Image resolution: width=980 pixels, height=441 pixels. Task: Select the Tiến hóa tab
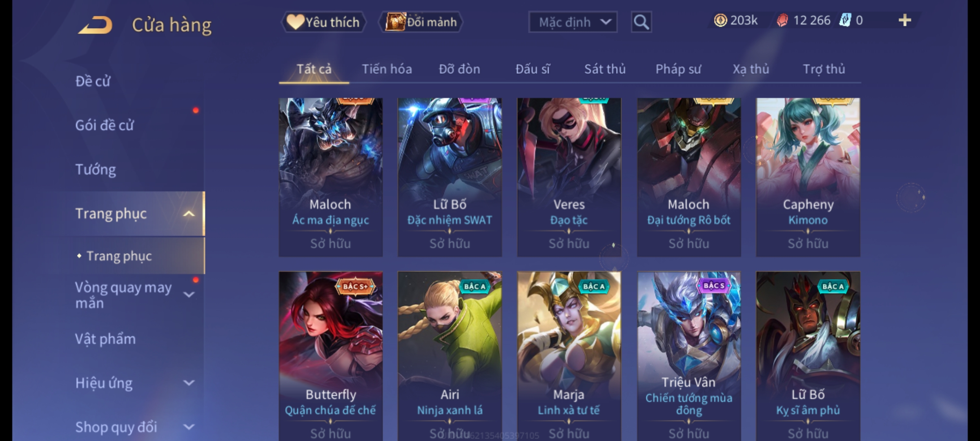click(x=387, y=69)
